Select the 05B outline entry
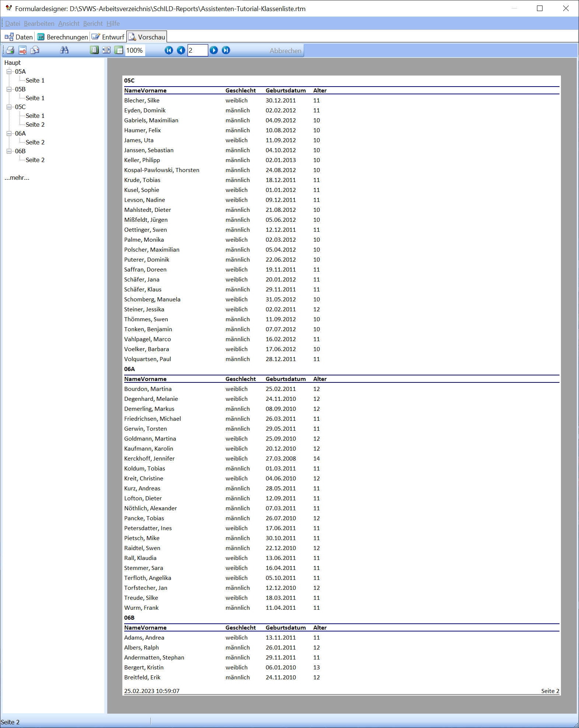 click(20, 89)
